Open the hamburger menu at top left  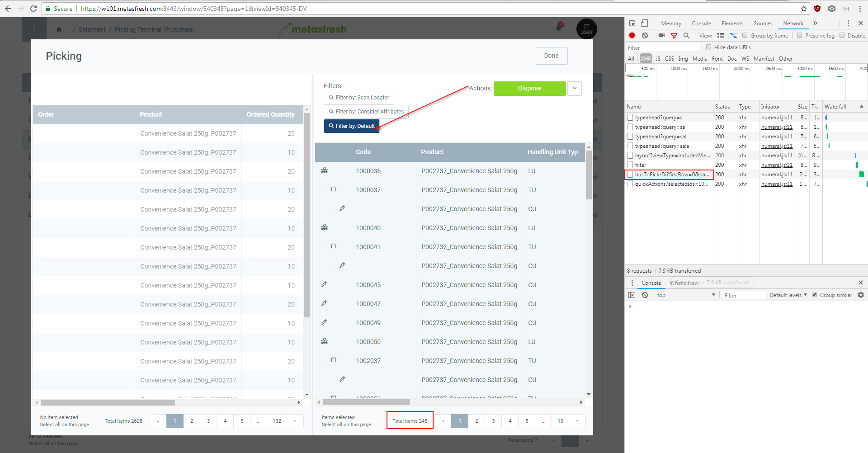[x=35, y=28]
